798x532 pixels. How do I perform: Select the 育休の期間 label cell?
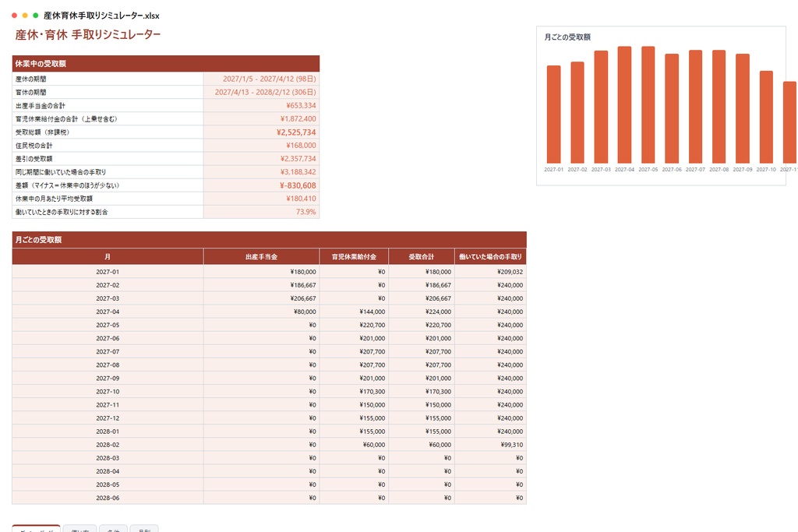108,92
